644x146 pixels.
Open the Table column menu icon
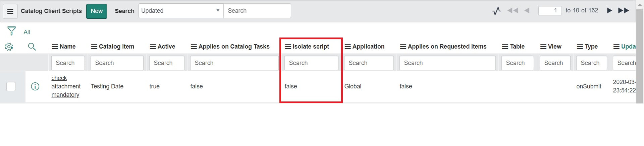click(505, 47)
